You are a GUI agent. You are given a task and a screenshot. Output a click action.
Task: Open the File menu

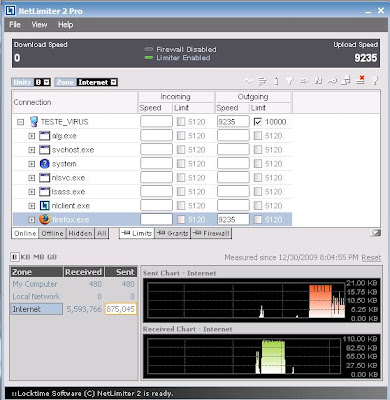click(15, 24)
